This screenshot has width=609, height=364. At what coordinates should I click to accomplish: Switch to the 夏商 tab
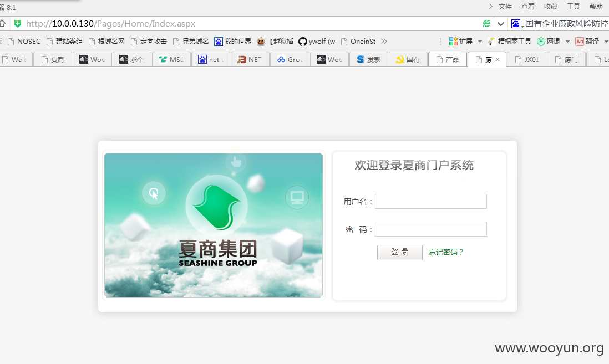53,59
